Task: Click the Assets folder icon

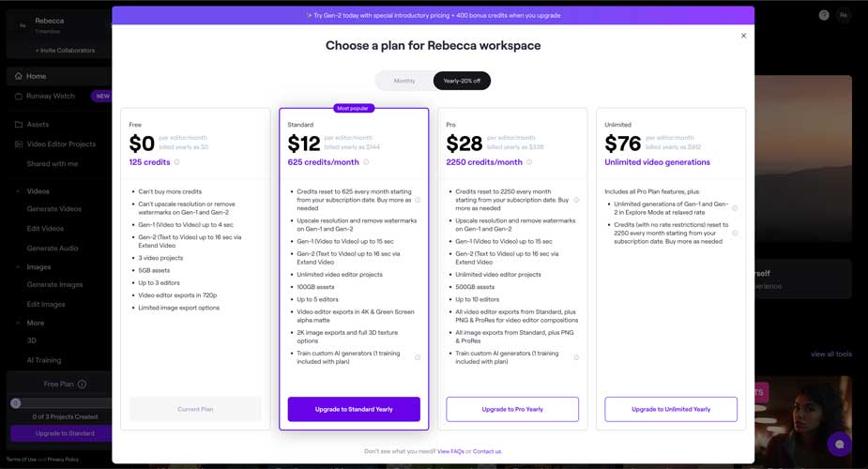Action: click(x=18, y=125)
